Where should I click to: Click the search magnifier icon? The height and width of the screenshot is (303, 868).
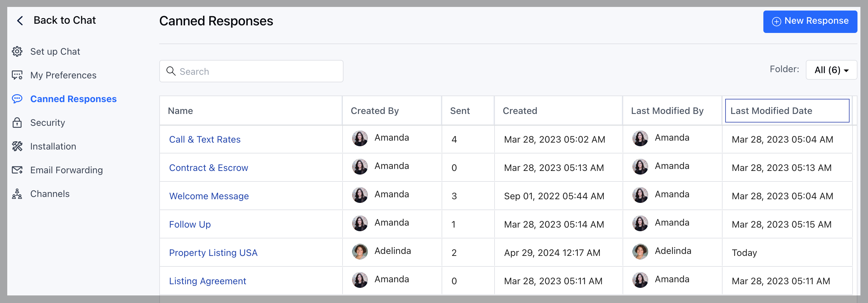pyautogui.click(x=171, y=71)
